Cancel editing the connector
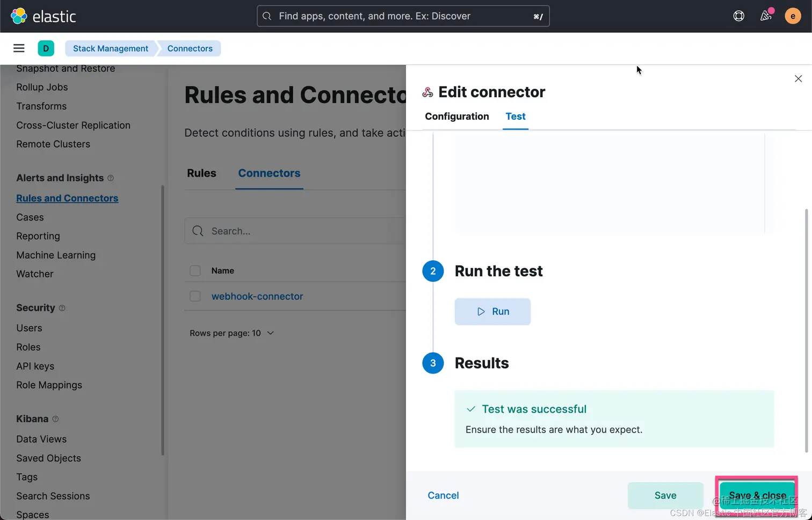Viewport: 812px width, 520px height. (x=443, y=496)
